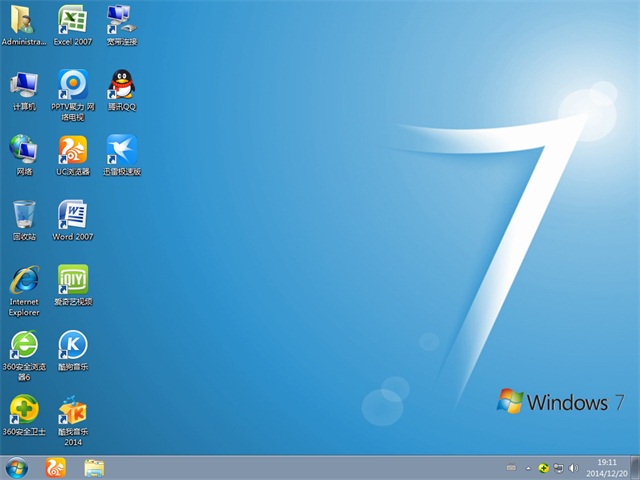Select the 回收站 recycle bin
The width and height of the screenshot is (640, 480).
pyautogui.click(x=24, y=220)
